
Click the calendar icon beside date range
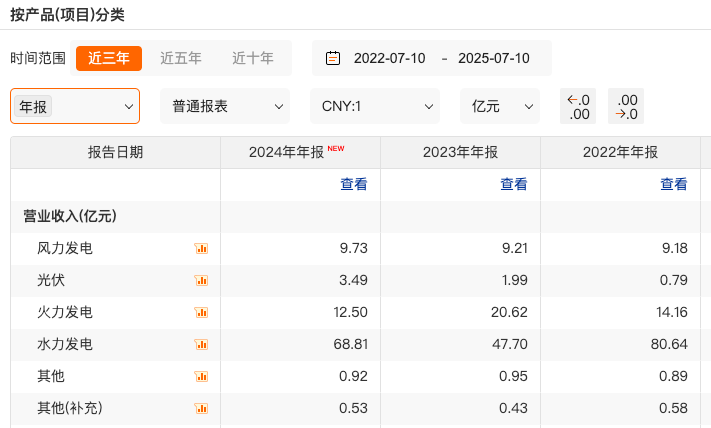coord(333,58)
